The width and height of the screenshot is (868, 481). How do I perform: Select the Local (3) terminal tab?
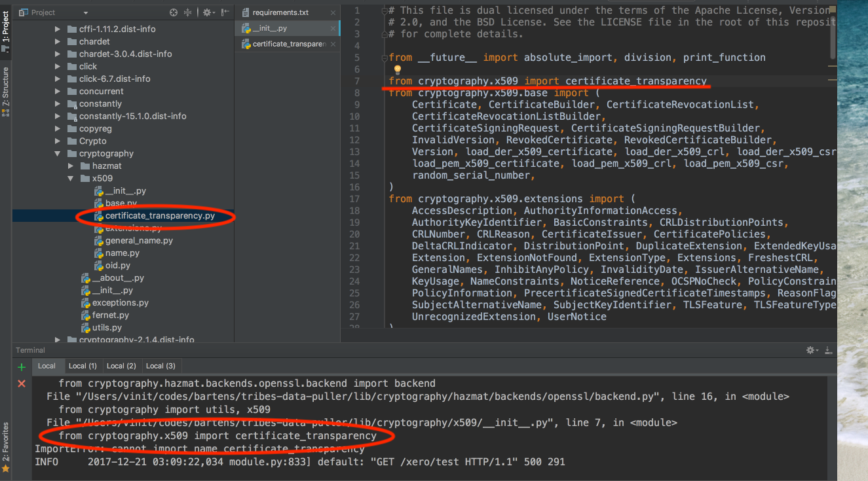tap(160, 366)
